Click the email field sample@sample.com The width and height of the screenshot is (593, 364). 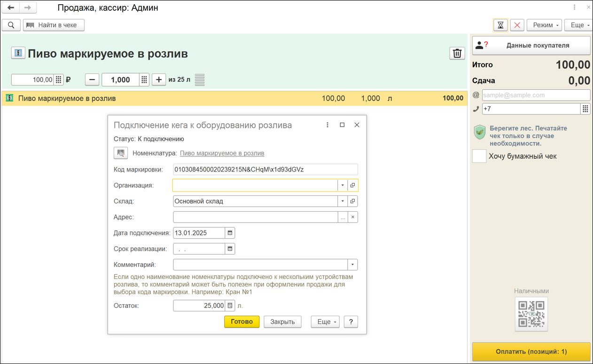(x=536, y=95)
